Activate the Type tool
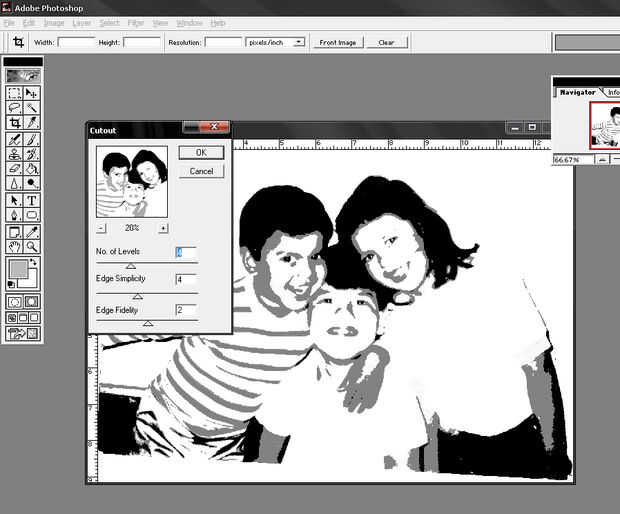Image resolution: width=620 pixels, height=514 pixels. tap(32, 200)
